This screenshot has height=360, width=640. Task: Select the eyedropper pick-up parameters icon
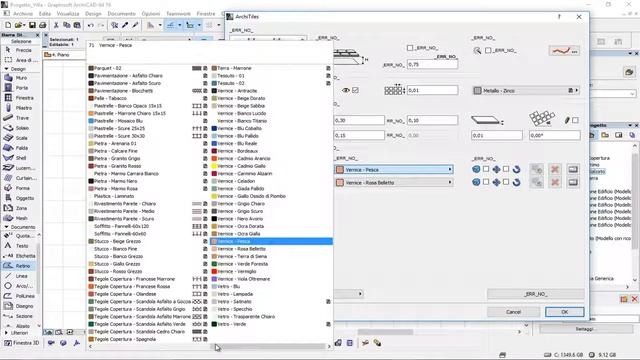pos(125,25)
